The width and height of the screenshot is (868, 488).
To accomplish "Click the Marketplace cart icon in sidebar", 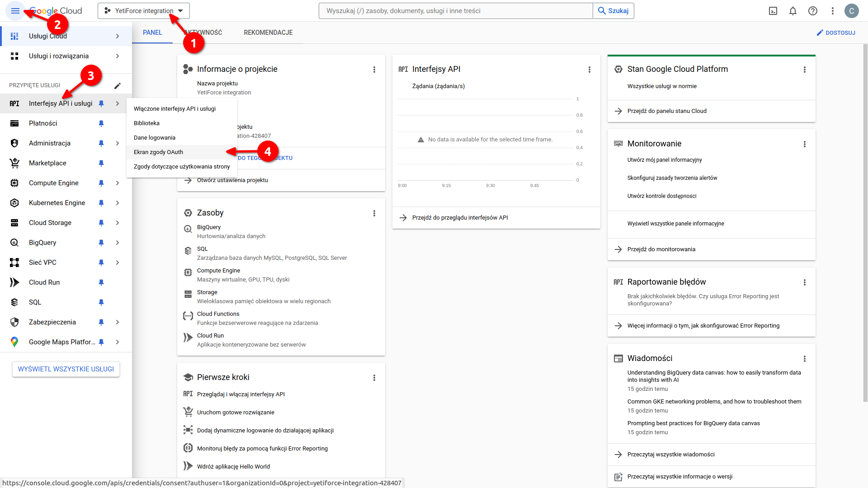I will (14, 163).
